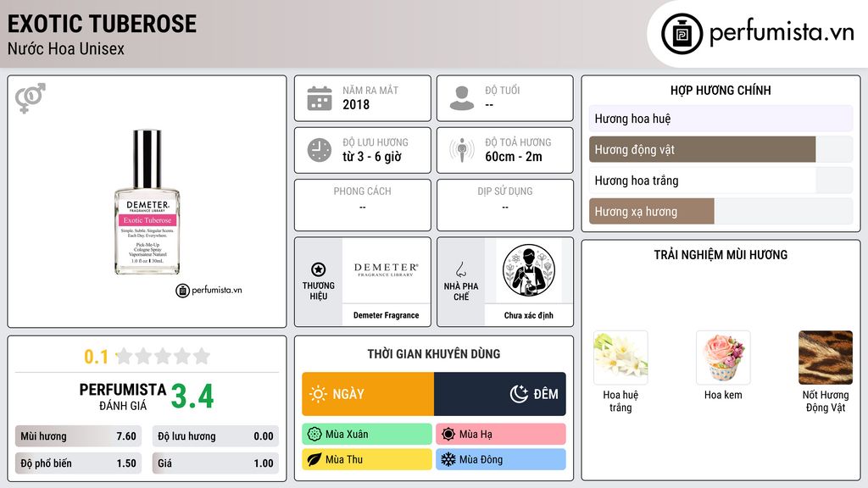Click the Độ phổ biến 1.50 score row

tap(79, 463)
